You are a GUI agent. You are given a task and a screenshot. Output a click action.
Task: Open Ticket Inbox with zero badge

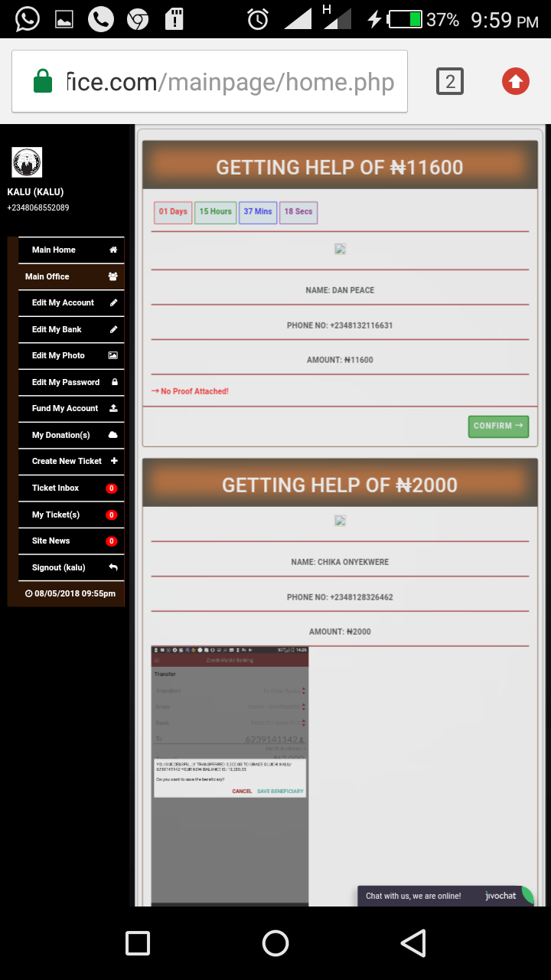[x=71, y=488]
